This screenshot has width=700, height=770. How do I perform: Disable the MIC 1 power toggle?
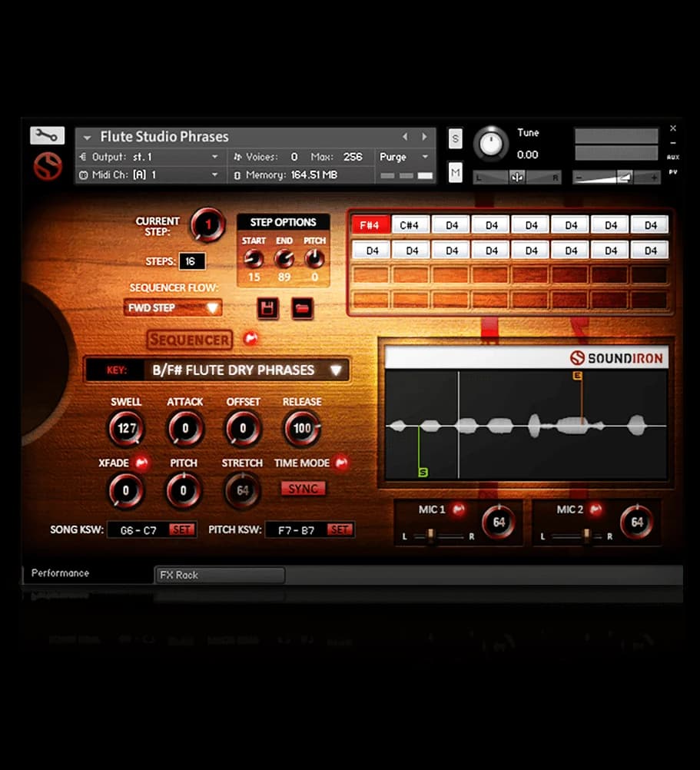pos(459,509)
